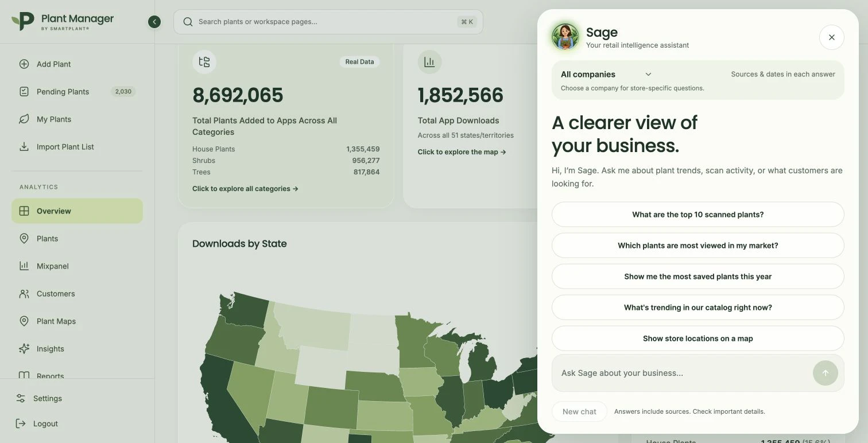
Task: Click the Total Plants category tree icon
Action: [x=204, y=62]
